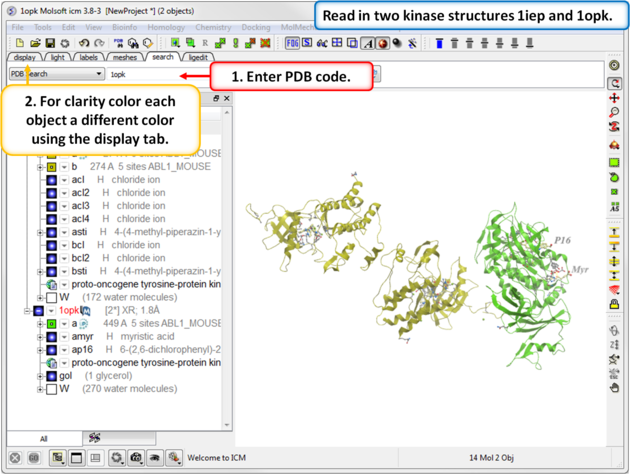Toggle the W 270 water molecules checkbox
Image resolution: width=630 pixels, height=474 pixels.
click(x=50, y=389)
